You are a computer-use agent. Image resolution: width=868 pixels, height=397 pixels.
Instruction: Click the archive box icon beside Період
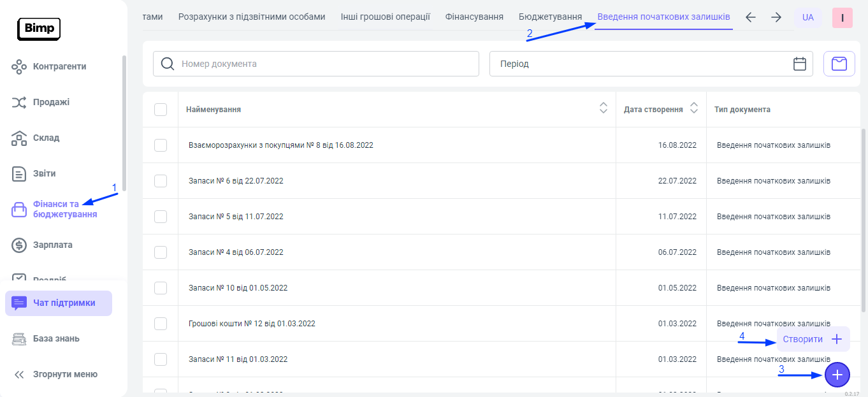(x=839, y=64)
